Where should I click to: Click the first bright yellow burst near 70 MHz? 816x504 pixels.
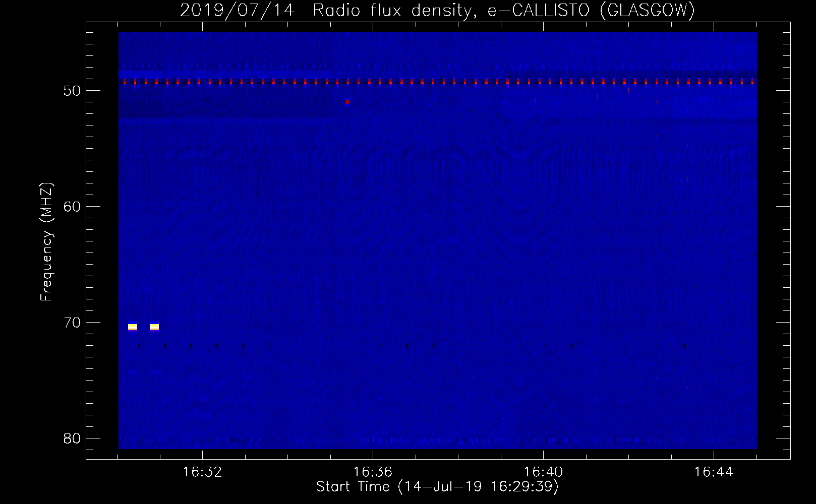tap(133, 327)
